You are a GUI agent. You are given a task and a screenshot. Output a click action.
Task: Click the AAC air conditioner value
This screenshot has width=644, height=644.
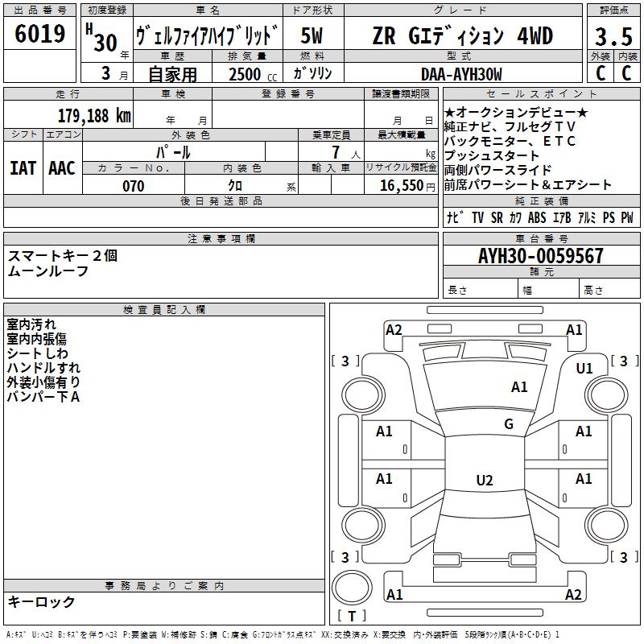[x=62, y=167]
